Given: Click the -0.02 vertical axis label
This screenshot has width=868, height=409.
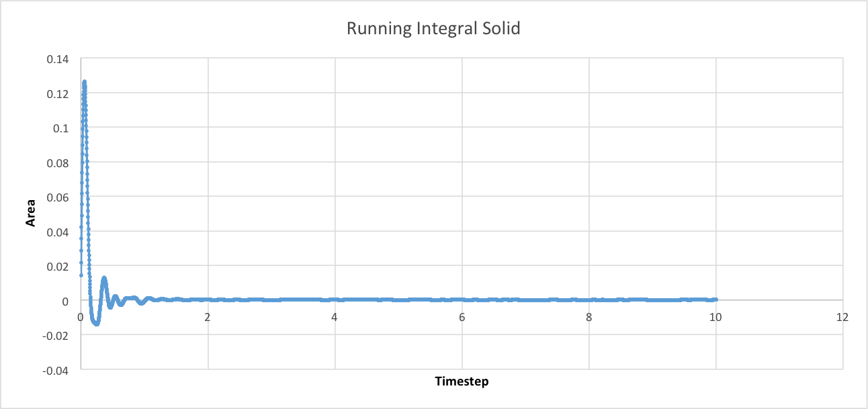Looking at the screenshot, I should [56, 336].
